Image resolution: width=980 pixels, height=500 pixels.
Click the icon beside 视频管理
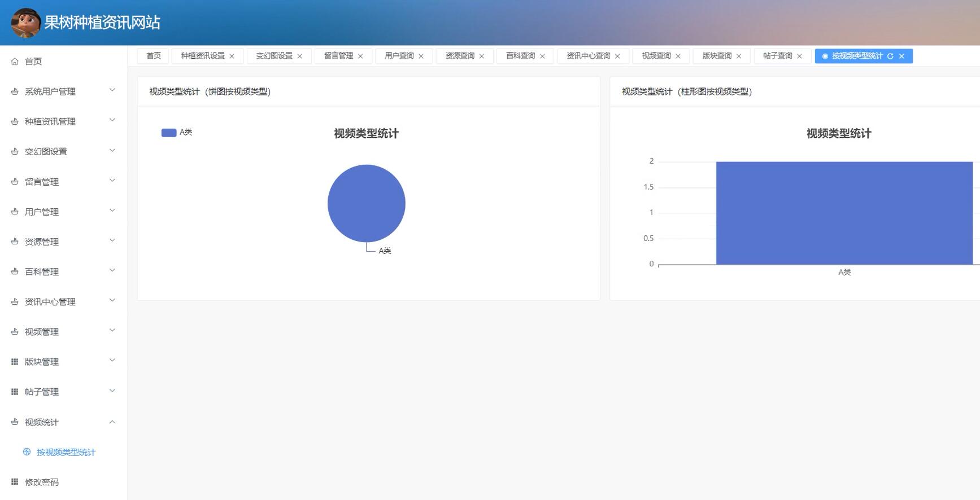(x=15, y=332)
